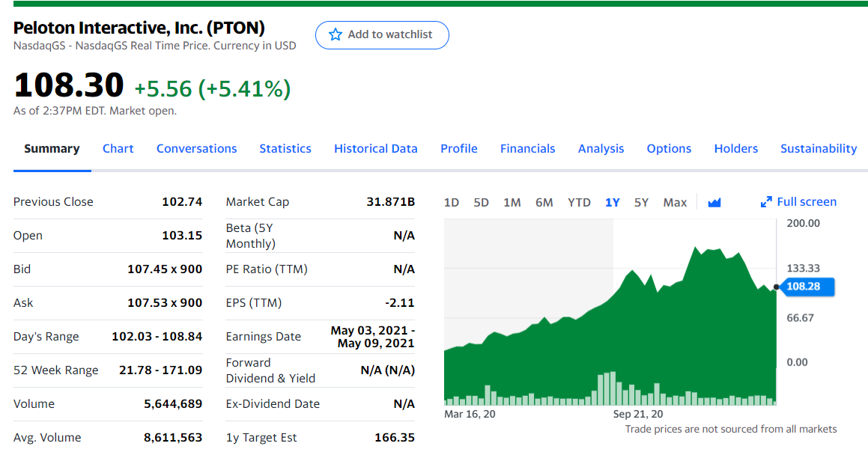
Task: Select the 5Y chart range
Action: (x=642, y=202)
